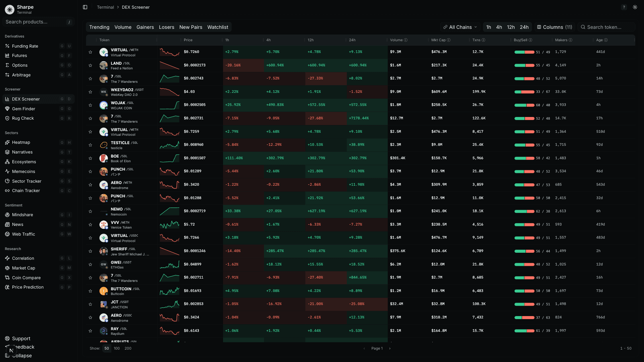The image size is (644, 362).
Task: Open help via the question mark icon
Action: [x=624, y=7]
